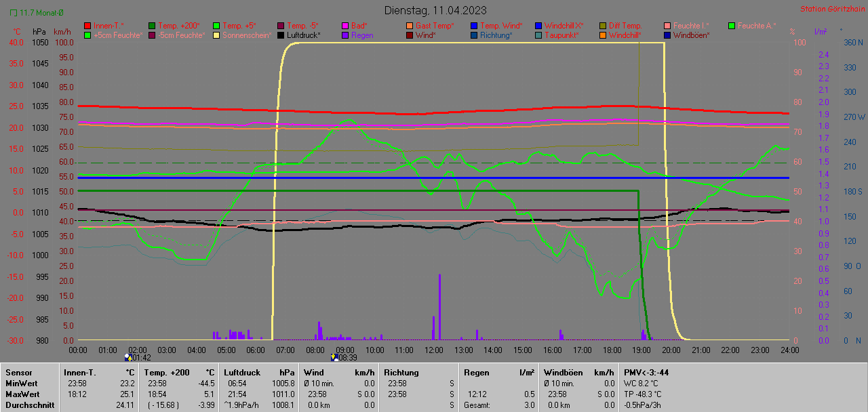This screenshot has width=868, height=412.
Task: Click the magenta Bad legend swatch
Action: tap(345, 26)
